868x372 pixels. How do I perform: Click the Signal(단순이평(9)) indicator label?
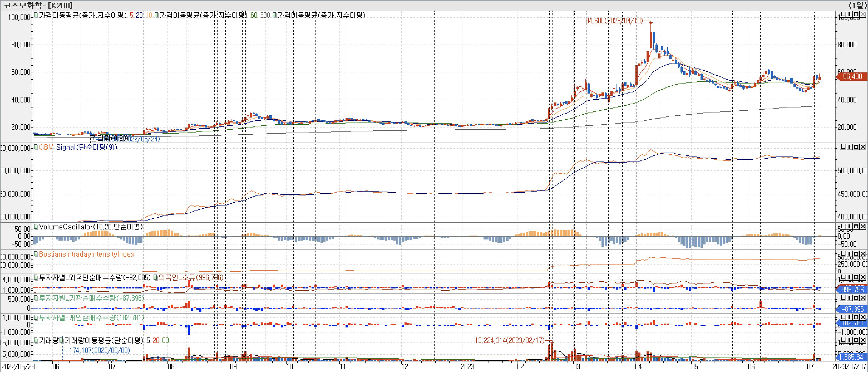pyautogui.click(x=86, y=147)
